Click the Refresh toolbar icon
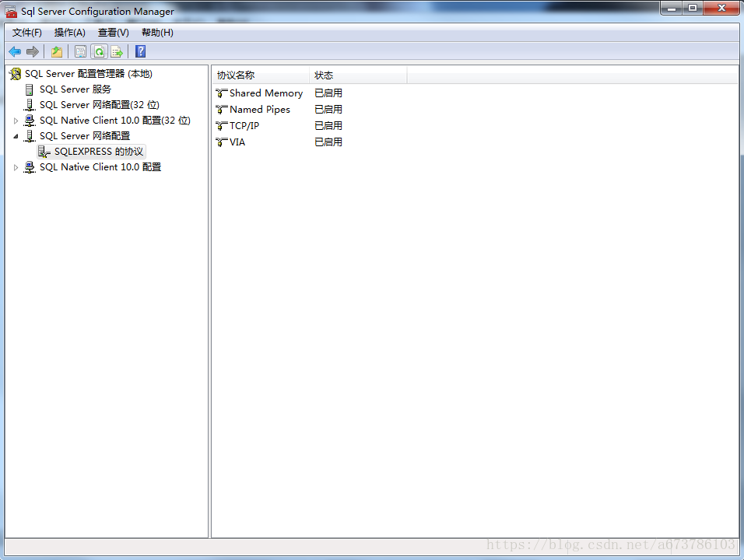 [x=99, y=51]
